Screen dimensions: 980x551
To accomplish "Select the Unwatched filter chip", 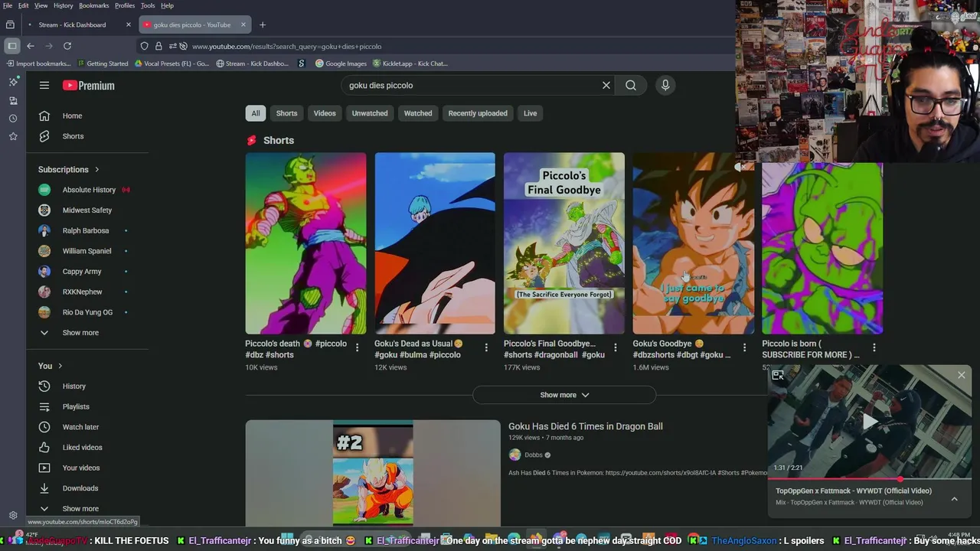I will click(x=370, y=113).
